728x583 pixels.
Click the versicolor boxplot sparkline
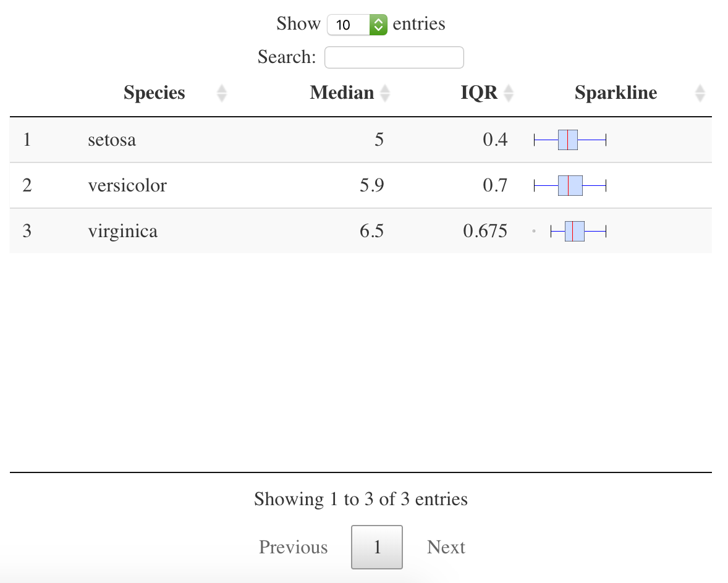pos(569,185)
